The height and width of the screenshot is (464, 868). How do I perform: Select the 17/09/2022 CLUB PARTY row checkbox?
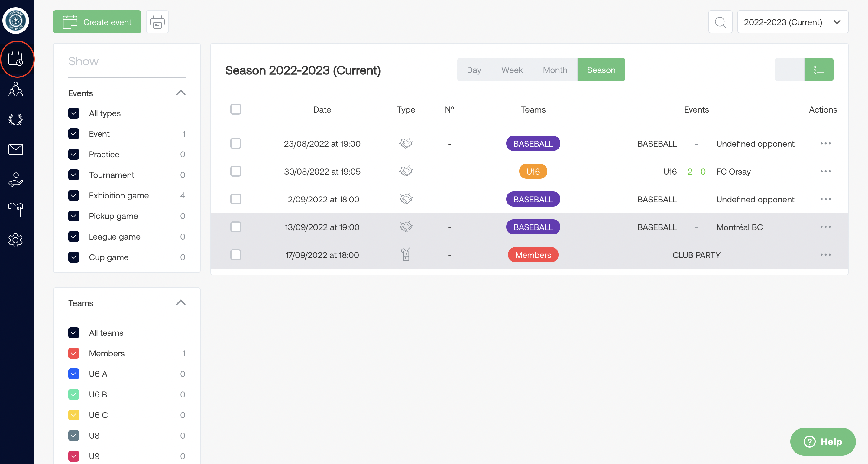[x=235, y=255]
